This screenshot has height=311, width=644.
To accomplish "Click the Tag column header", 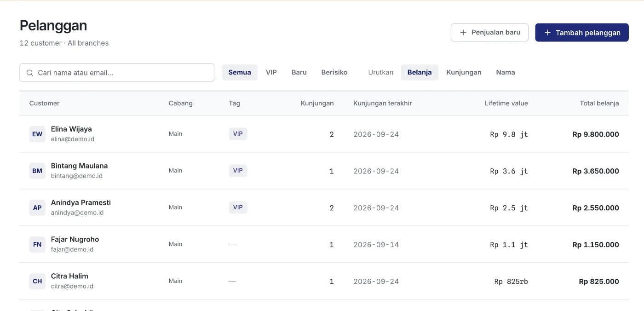I will [x=235, y=103].
